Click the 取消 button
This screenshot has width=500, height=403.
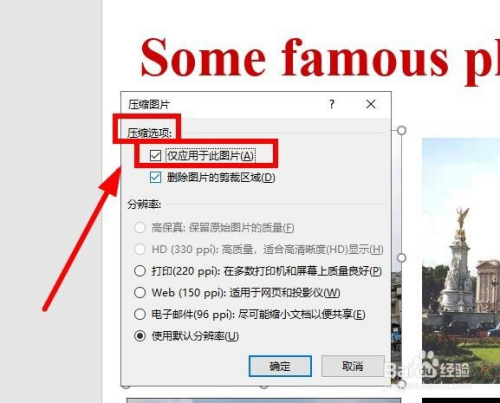(353, 366)
